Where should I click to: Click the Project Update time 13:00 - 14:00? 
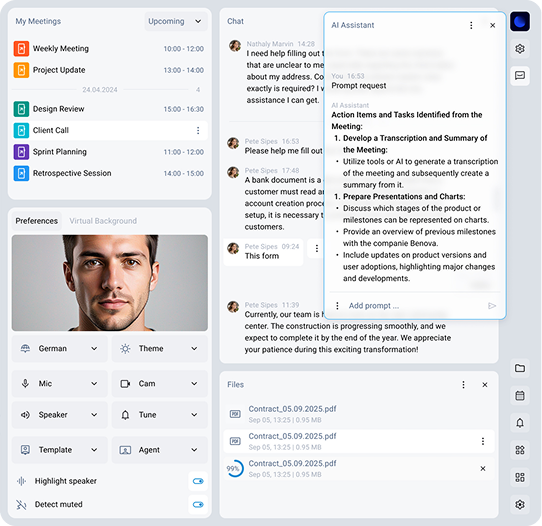click(184, 70)
